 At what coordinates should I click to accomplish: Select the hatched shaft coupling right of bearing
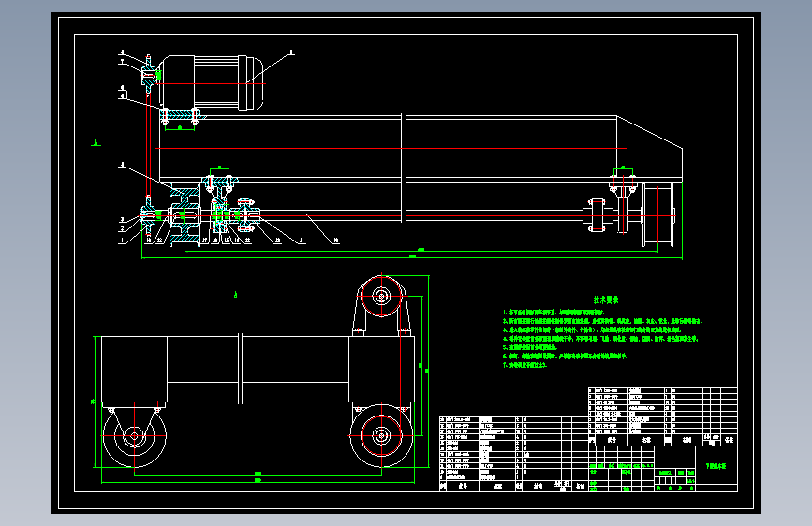point(247,214)
